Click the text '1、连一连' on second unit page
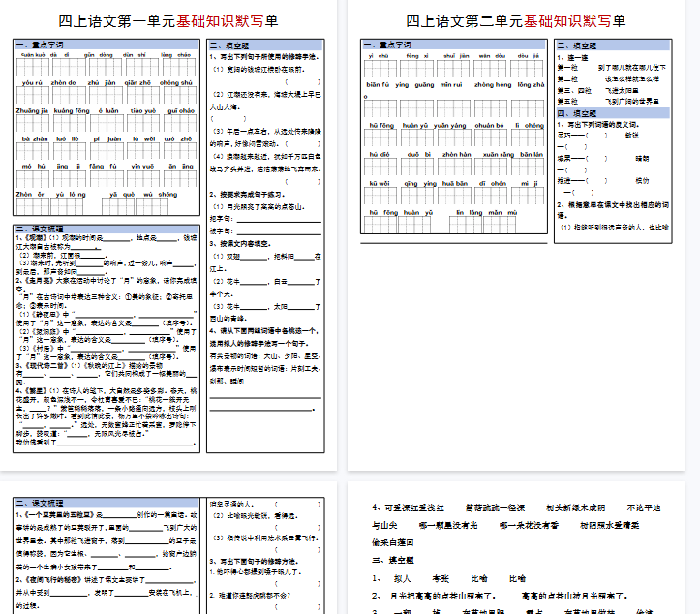 (x=572, y=57)
